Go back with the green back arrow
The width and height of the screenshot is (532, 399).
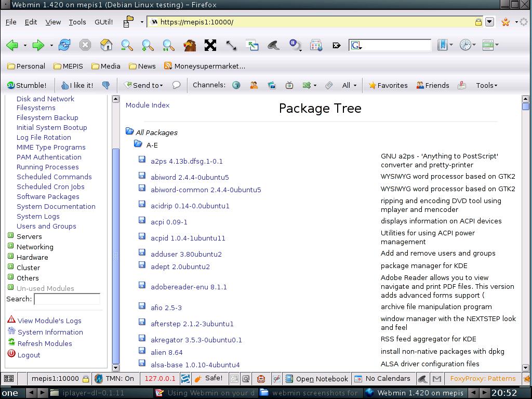pos(12,45)
